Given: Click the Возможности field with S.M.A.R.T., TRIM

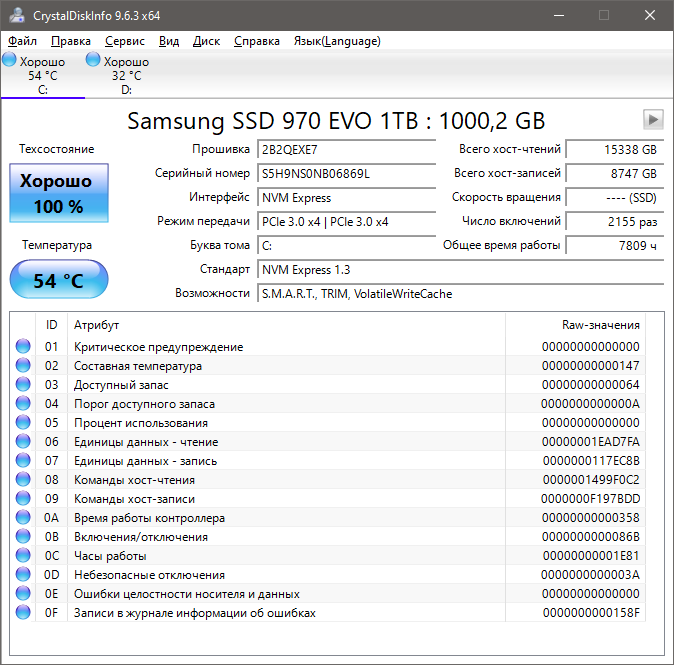Looking at the screenshot, I should pos(461,294).
